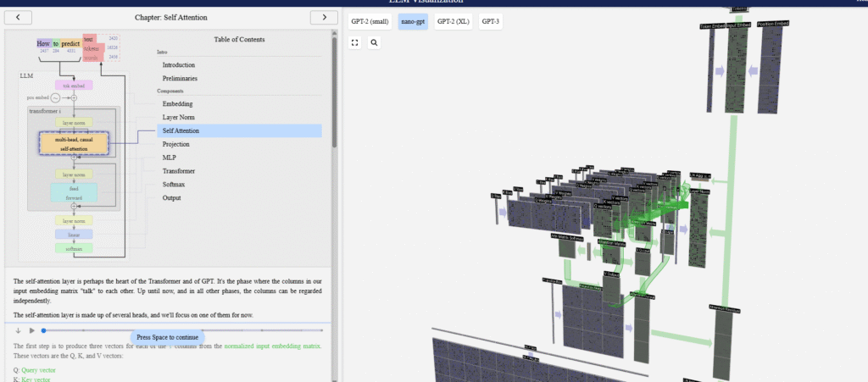Viewport: 868px width, 382px height.
Task: Click the magnifier zoom icon
Action: pyautogui.click(x=374, y=42)
